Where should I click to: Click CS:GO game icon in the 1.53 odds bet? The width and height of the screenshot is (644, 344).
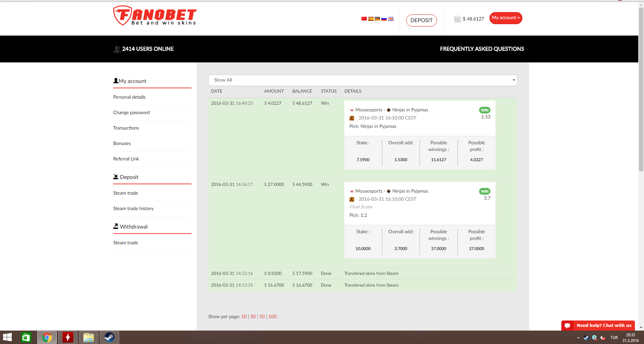[352, 118]
